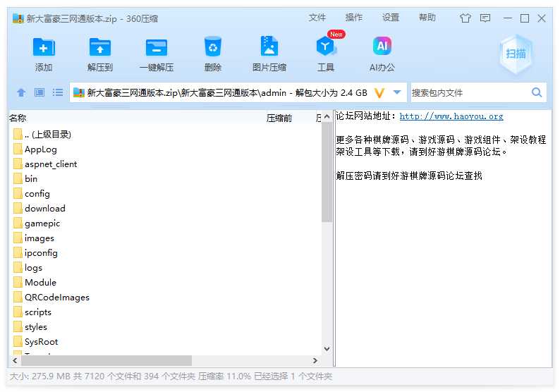Click the 删除 (Delete) trash icon
The image size is (560, 392).
[x=213, y=47]
